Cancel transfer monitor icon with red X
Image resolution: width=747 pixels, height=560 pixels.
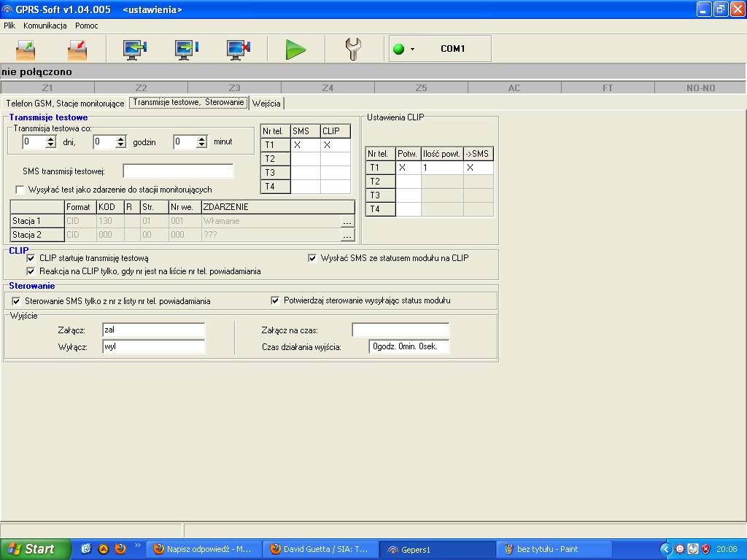coord(239,50)
